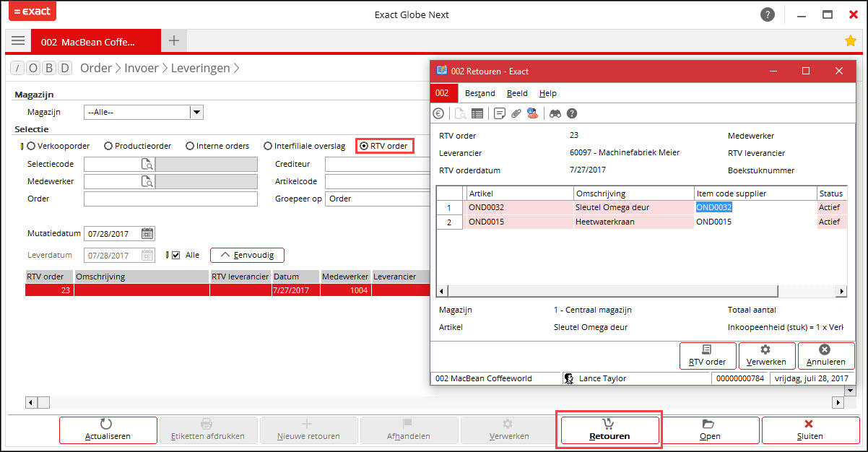The width and height of the screenshot is (868, 452).
Task: Switch to the 002 MacBean Coffee tab
Action: 96,41
